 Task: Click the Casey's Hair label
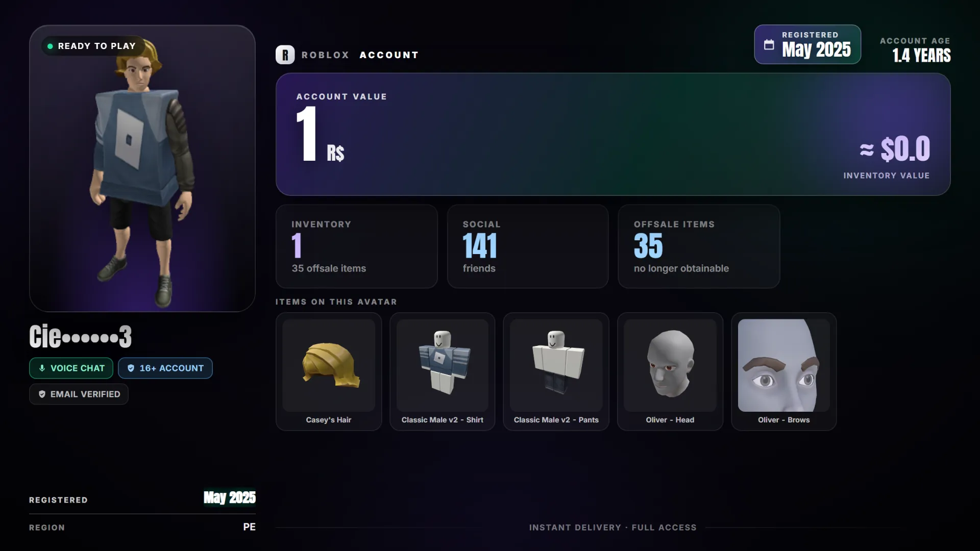pyautogui.click(x=329, y=420)
